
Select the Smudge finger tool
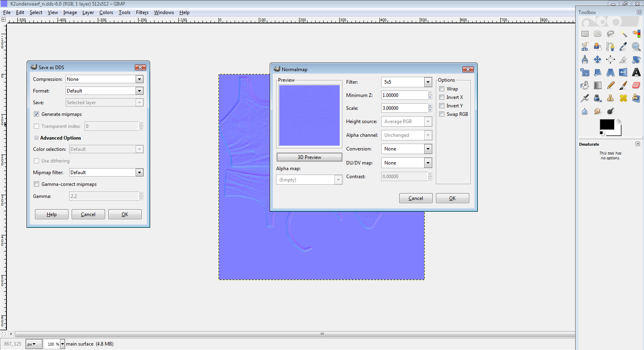pyautogui.click(x=598, y=111)
